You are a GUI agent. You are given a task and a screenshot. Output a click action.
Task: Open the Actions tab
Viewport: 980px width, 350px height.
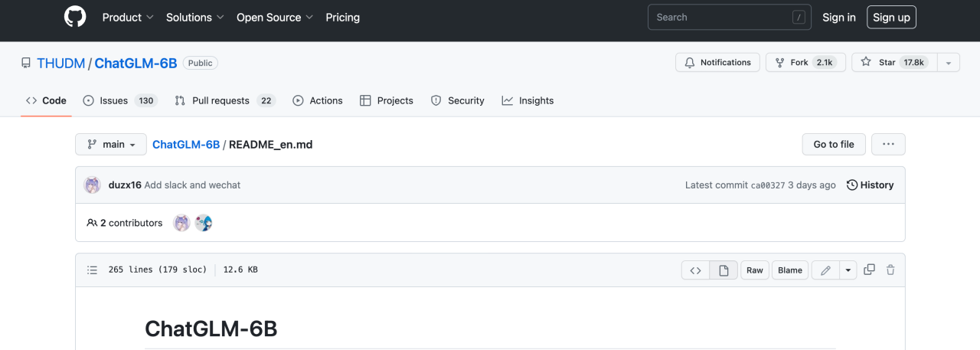(317, 100)
